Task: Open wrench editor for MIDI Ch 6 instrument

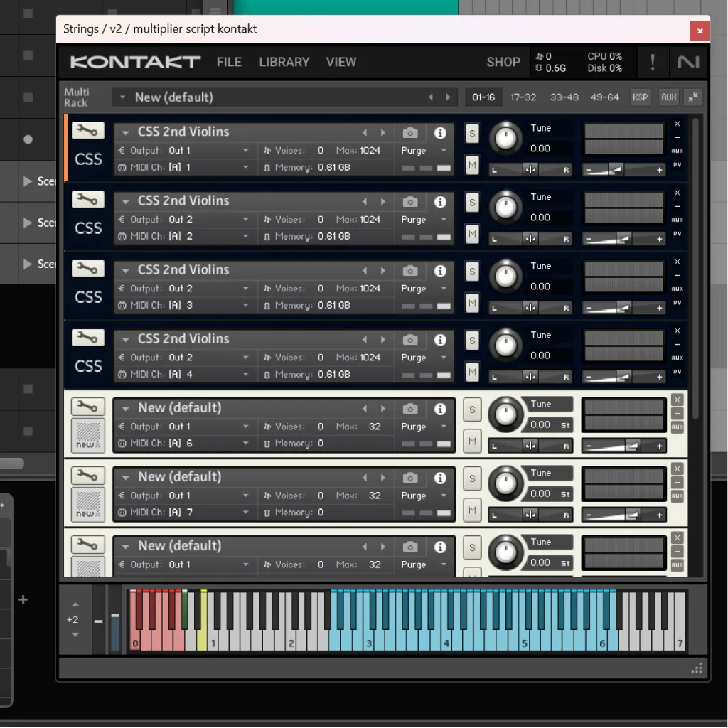Action: pyautogui.click(x=87, y=407)
